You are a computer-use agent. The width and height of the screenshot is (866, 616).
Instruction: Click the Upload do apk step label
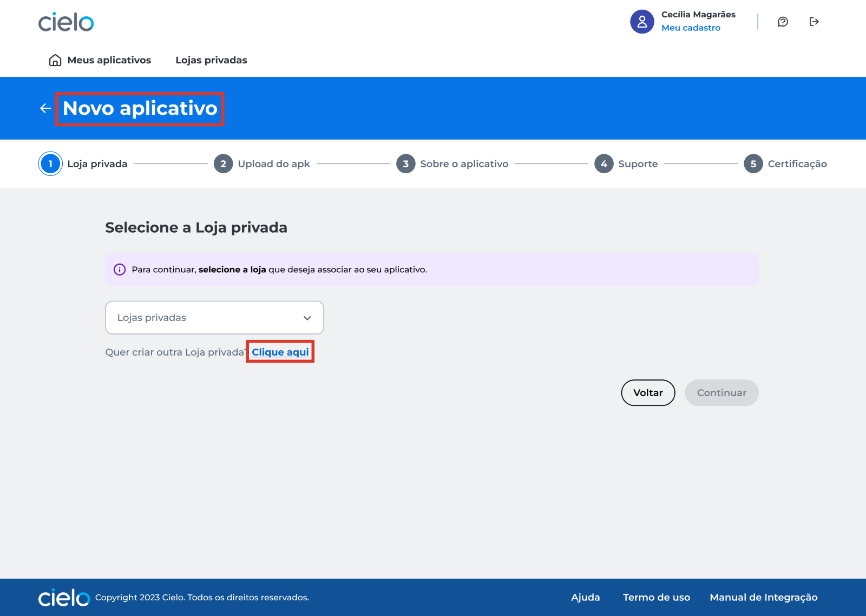click(274, 164)
